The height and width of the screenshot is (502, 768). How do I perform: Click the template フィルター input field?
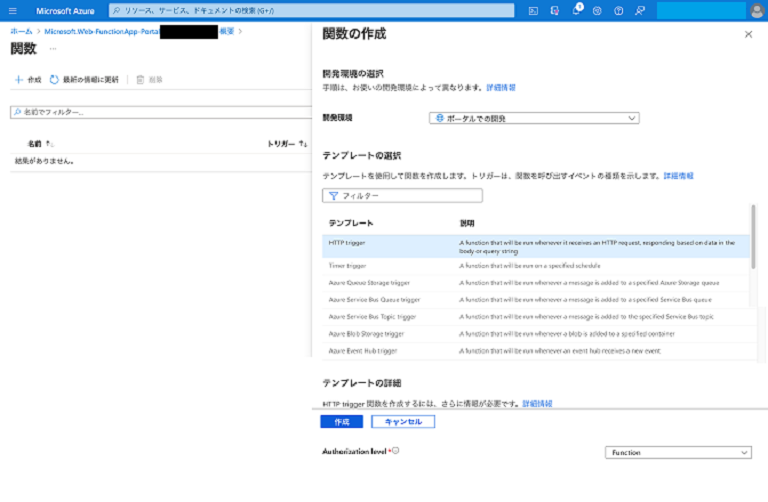coord(403,196)
